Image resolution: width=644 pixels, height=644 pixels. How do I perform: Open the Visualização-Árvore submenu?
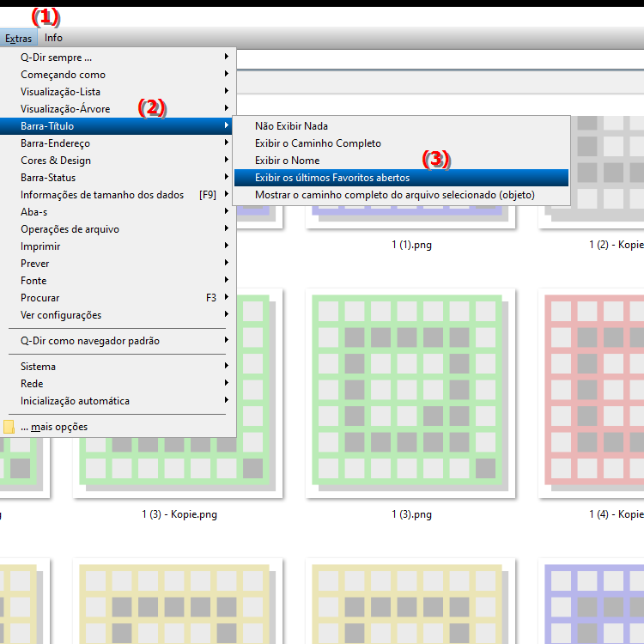tap(118, 109)
